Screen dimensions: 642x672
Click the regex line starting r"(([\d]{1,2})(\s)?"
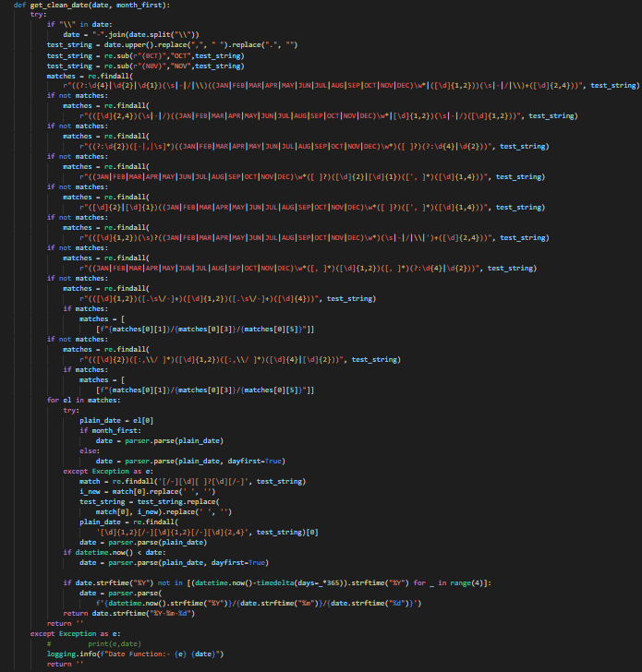tap(314, 238)
